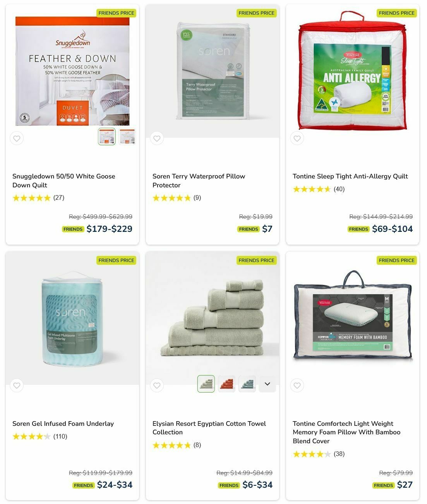Select the orange towel colour swatch
427x504 pixels.
(226, 384)
